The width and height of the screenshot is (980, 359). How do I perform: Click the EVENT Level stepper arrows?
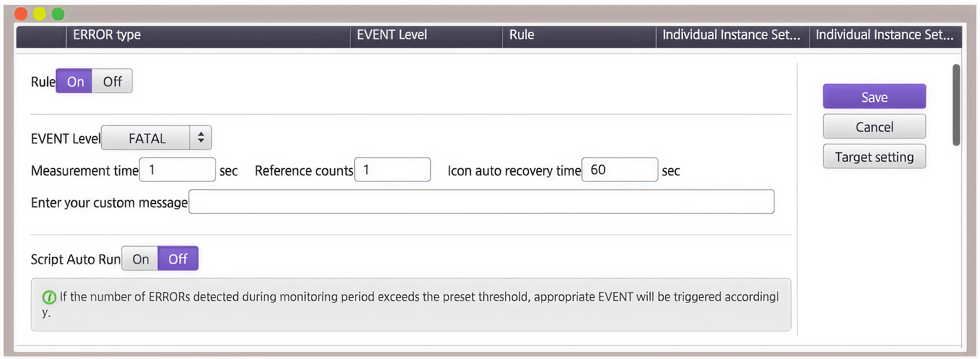coord(201,137)
